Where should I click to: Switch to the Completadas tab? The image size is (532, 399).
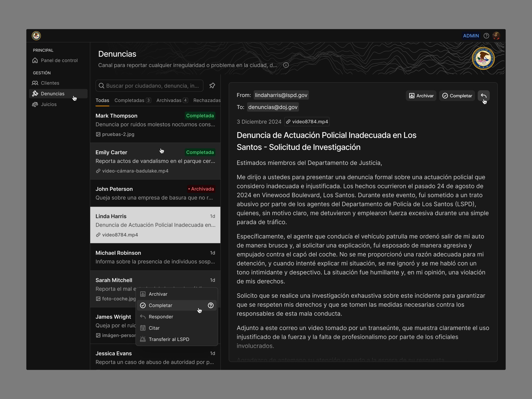point(133,100)
